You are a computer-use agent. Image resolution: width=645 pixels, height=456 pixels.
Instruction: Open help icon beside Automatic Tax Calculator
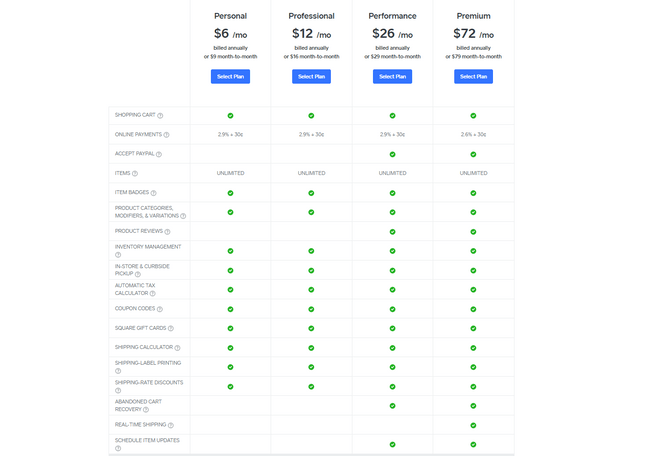153,293
